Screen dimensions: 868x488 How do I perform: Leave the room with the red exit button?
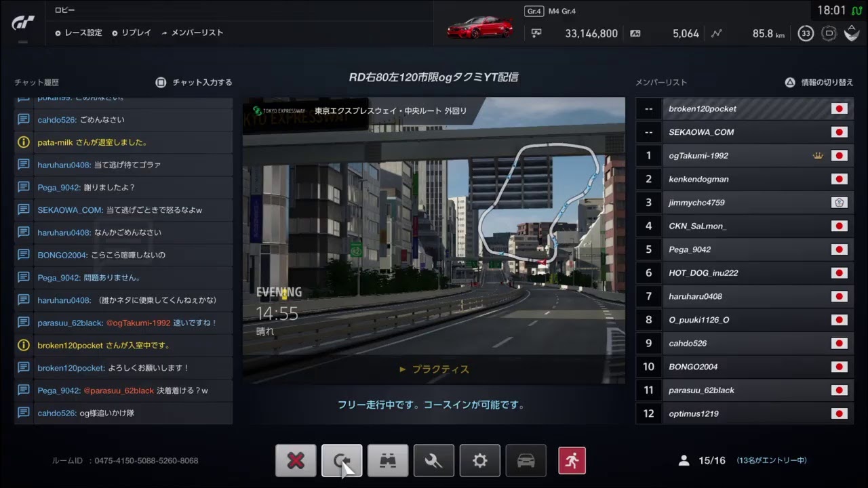(572, 461)
